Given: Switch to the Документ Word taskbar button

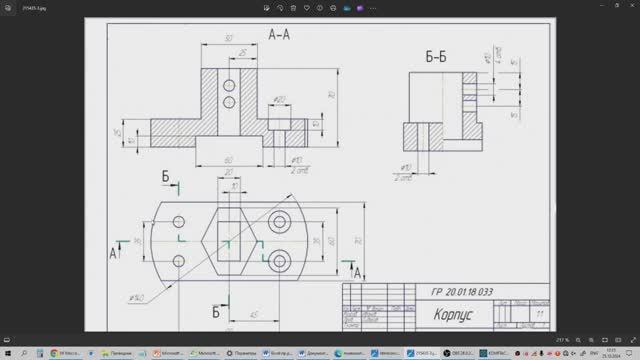Looking at the screenshot, I should (313, 353).
